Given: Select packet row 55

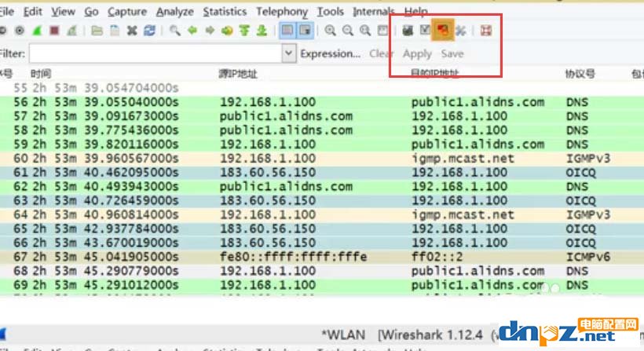Looking at the screenshot, I should [322, 88].
